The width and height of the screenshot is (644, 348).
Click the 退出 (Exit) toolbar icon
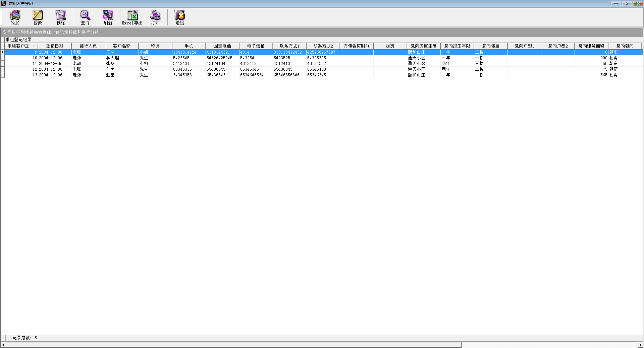[180, 17]
